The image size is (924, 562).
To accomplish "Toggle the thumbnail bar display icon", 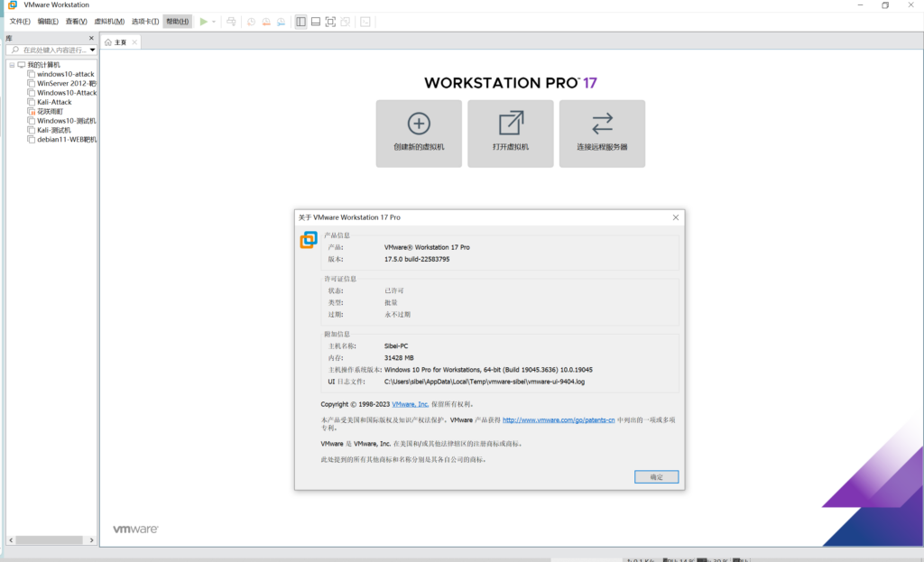I will click(x=316, y=21).
